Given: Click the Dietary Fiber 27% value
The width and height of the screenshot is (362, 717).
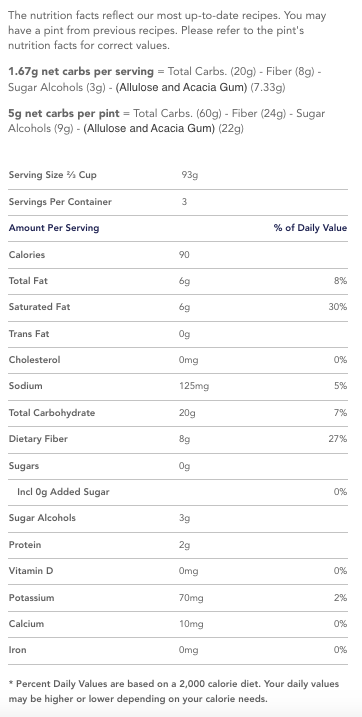Looking at the screenshot, I should pyautogui.click(x=337, y=439).
